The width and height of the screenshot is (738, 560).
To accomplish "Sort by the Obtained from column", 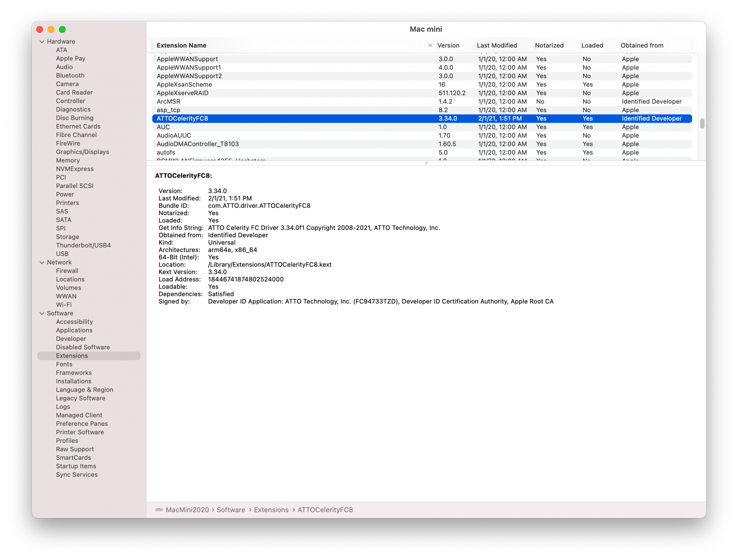I will pos(642,45).
